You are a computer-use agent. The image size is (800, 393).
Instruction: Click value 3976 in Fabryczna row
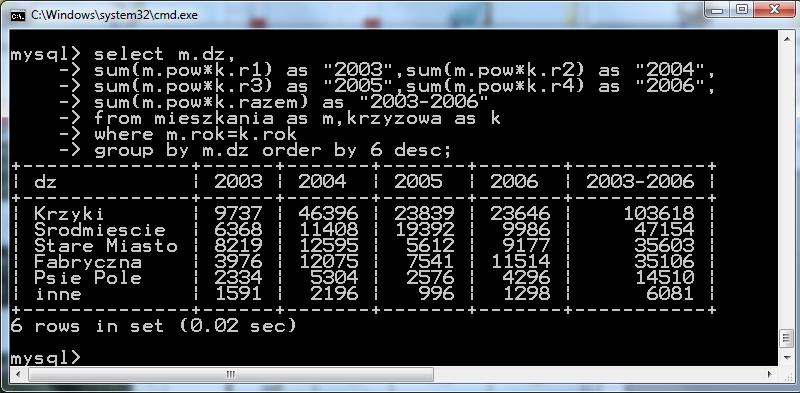coord(238,262)
